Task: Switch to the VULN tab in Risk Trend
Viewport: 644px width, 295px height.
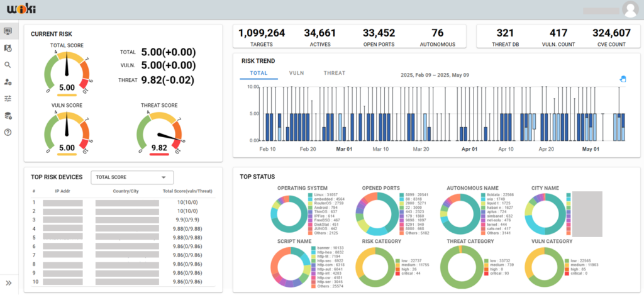Action: pyautogui.click(x=297, y=73)
